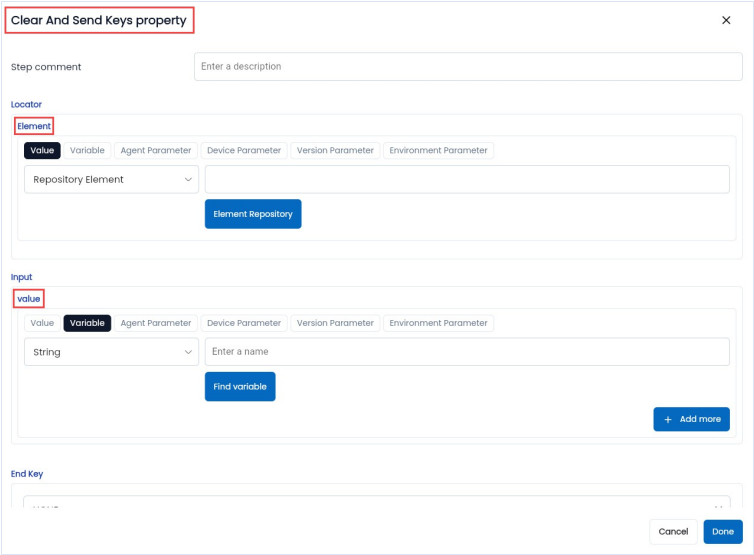The height and width of the screenshot is (555, 754).
Task: Open Version Parameter tab under Element
Action: (335, 151)
